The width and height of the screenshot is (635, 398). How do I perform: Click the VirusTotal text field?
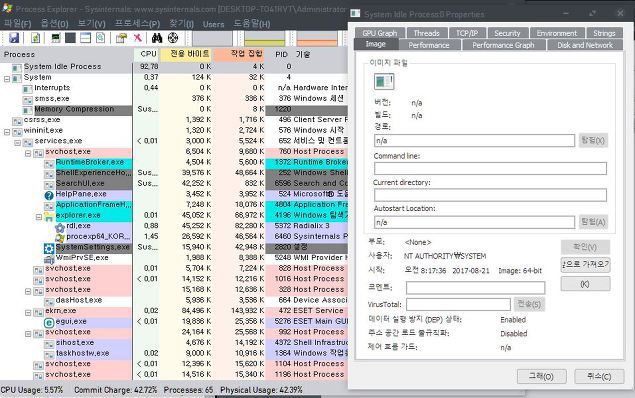[458, 304]
